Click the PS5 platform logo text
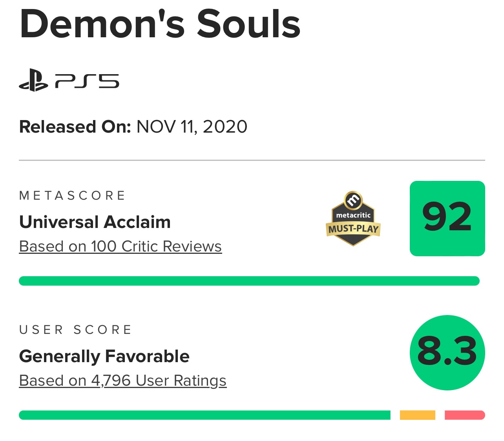 click(x=87, y=81)
